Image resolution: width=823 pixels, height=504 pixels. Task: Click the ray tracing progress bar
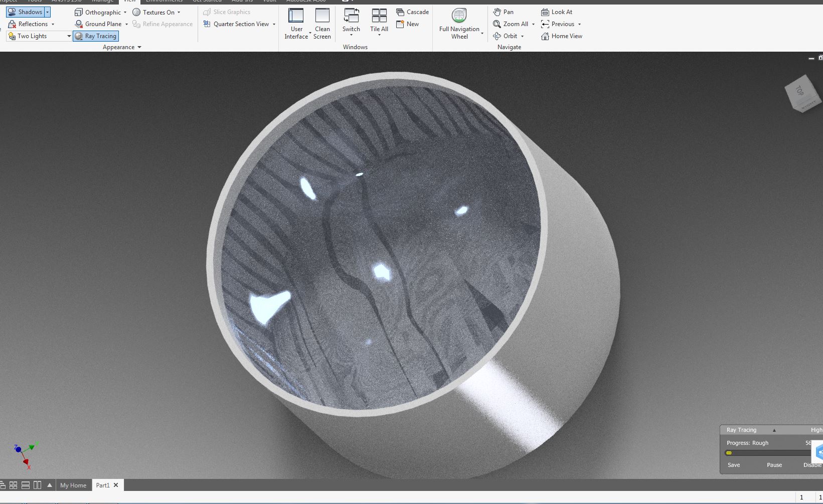[767, 453]
